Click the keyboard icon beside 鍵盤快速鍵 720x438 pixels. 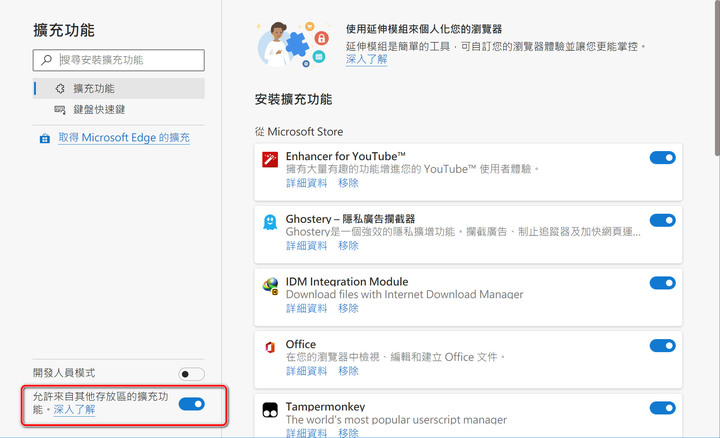coord(60,110)
